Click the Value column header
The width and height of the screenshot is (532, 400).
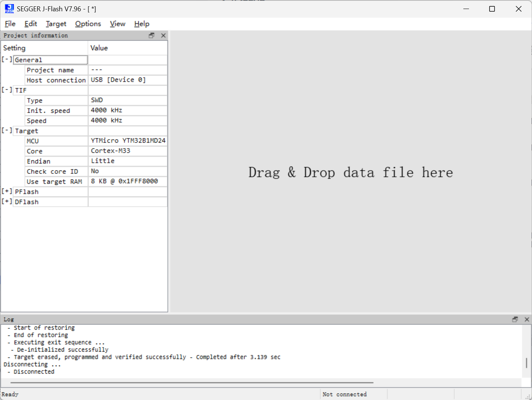[x=128, y=48]
